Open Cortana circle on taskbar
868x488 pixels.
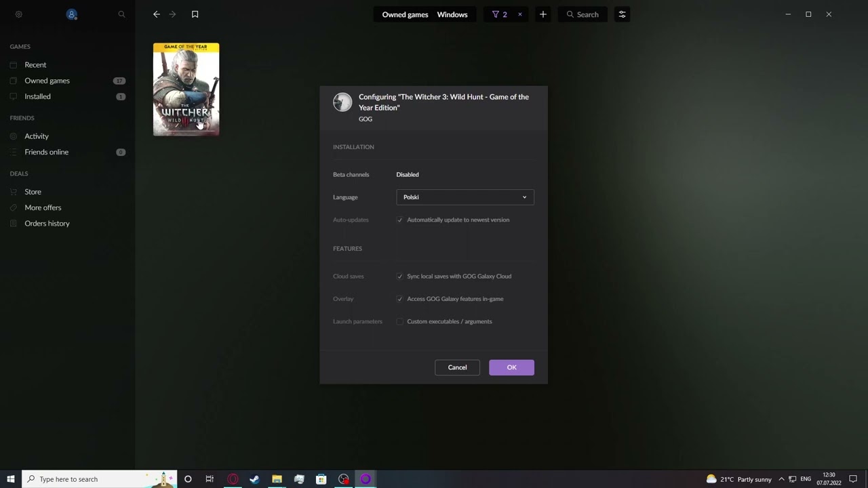188,479
